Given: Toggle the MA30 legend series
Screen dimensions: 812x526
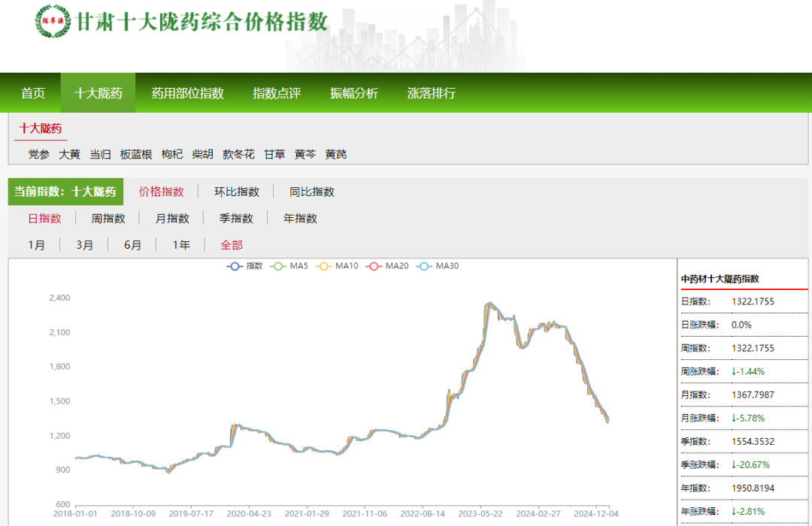Looking at the screenshot, I should [x=438, y=266].
